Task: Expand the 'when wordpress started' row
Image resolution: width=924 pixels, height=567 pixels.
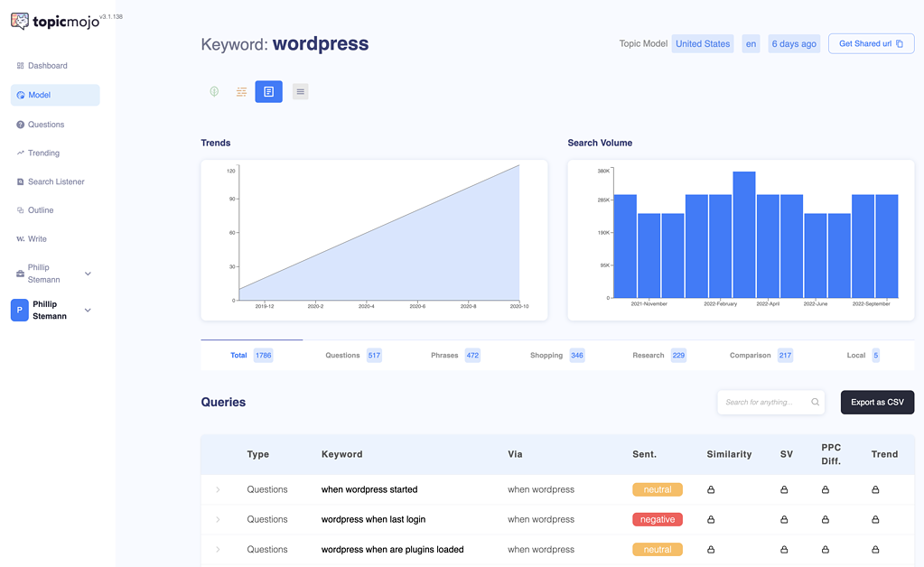Action: click(218, 490)
